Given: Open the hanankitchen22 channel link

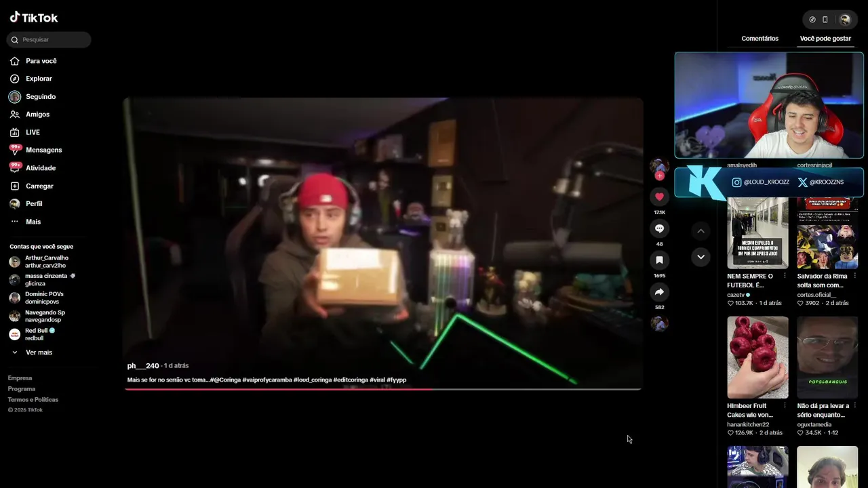Looking at the screenshot, I should click(x=748, y=425).
